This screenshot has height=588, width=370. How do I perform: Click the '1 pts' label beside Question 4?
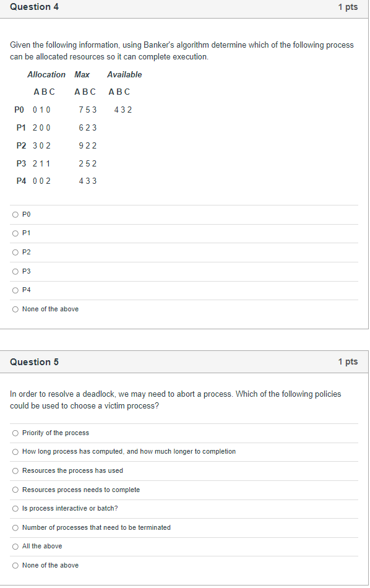(x=348, y=7)
